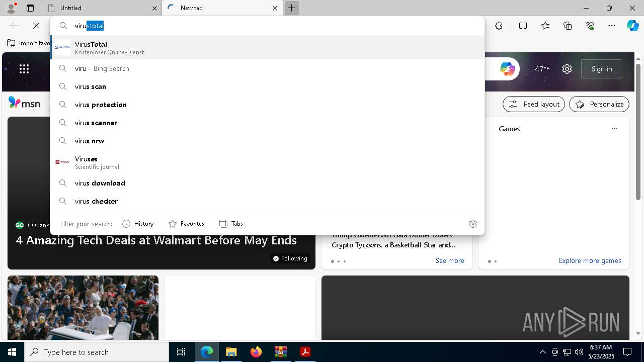Switch to the New tab tab
This screenshot has height=362, width=644.
223,8
